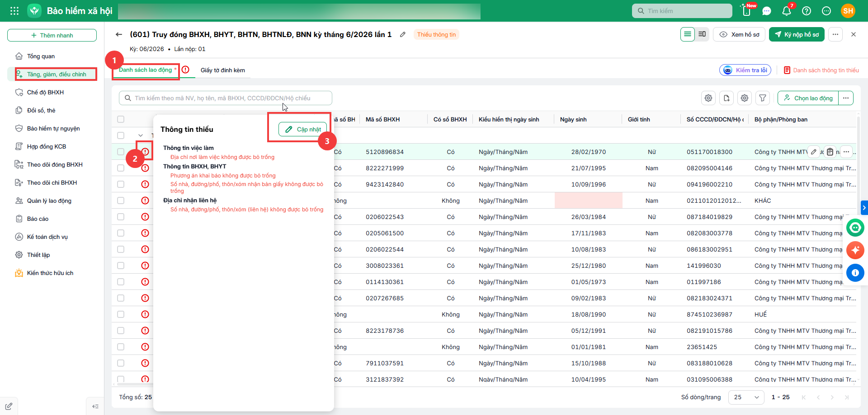This screenshot has width=868, height=415.
Task: Open the chat messages icon
Action: (x=767, y=11)
